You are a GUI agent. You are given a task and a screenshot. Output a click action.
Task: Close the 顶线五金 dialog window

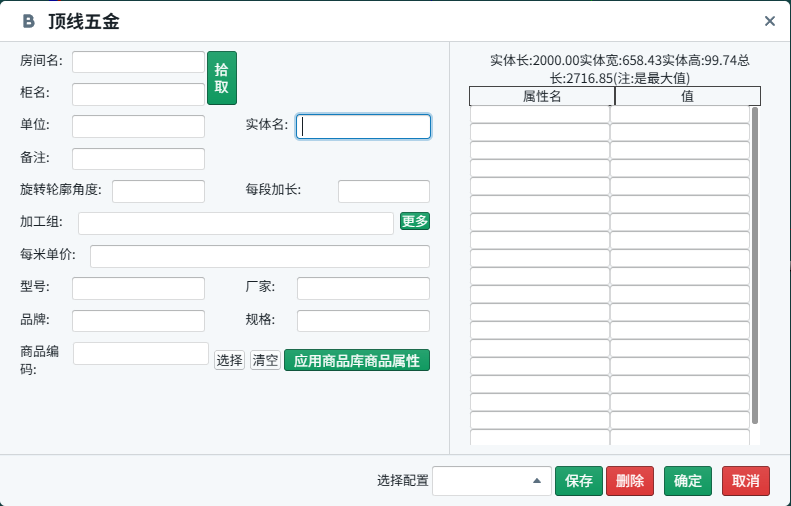769,21
